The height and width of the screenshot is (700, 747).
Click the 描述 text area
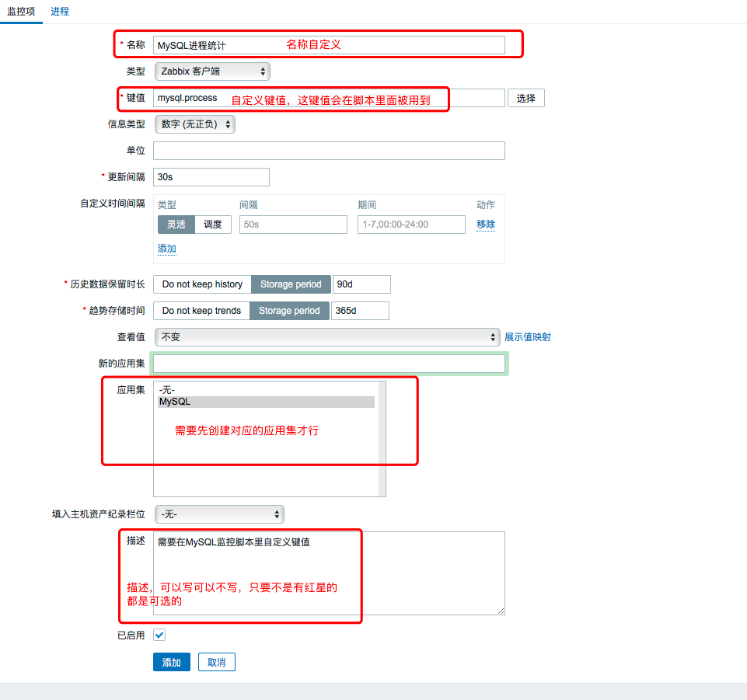point(329,573)
